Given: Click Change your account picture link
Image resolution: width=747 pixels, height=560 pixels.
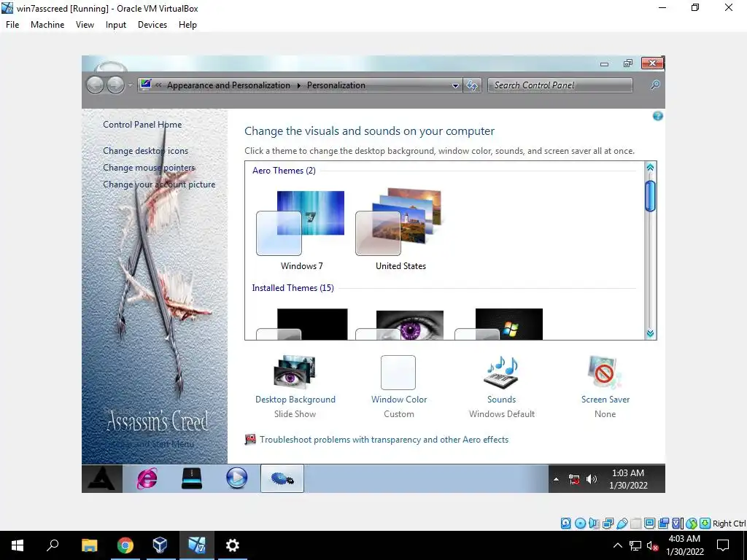Looking at the screenshot, I should [x=159, y=184].
